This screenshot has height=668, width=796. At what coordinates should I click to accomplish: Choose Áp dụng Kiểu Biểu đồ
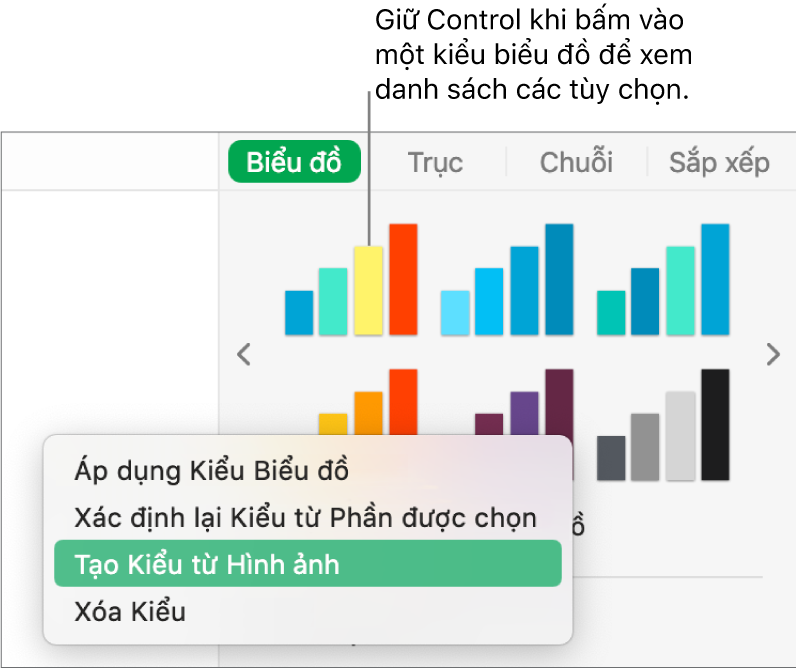point(211,470)
